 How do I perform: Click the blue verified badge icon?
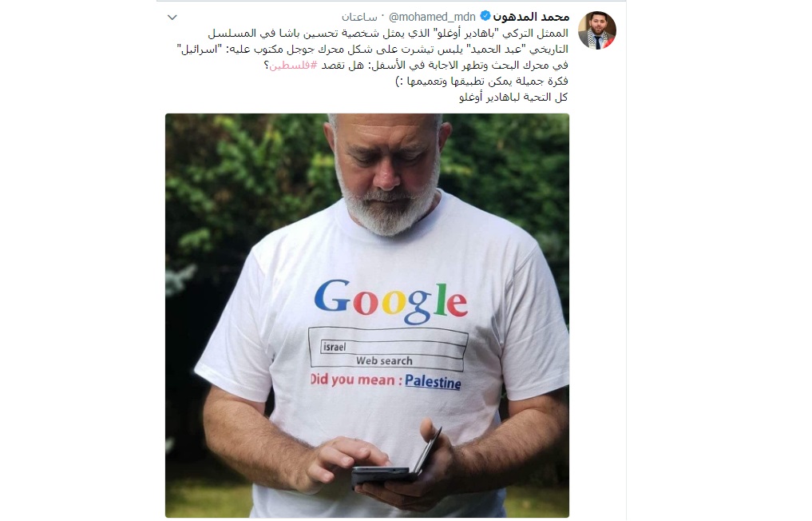pyautogui.click(x=485, y=16)
